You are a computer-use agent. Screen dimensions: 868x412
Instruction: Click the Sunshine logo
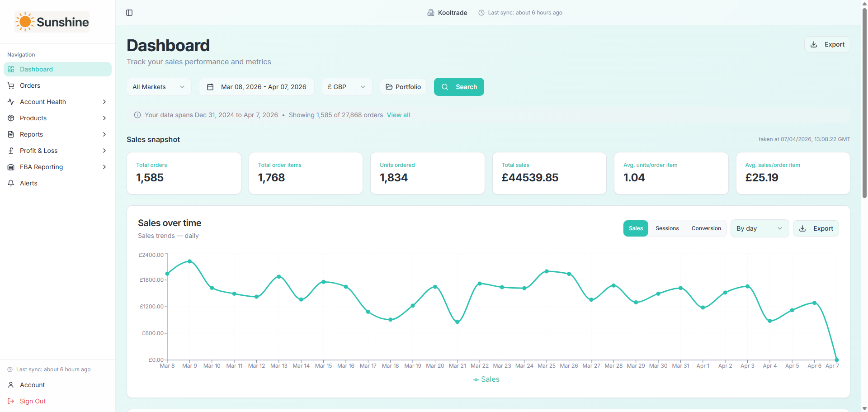coord(52,22)
